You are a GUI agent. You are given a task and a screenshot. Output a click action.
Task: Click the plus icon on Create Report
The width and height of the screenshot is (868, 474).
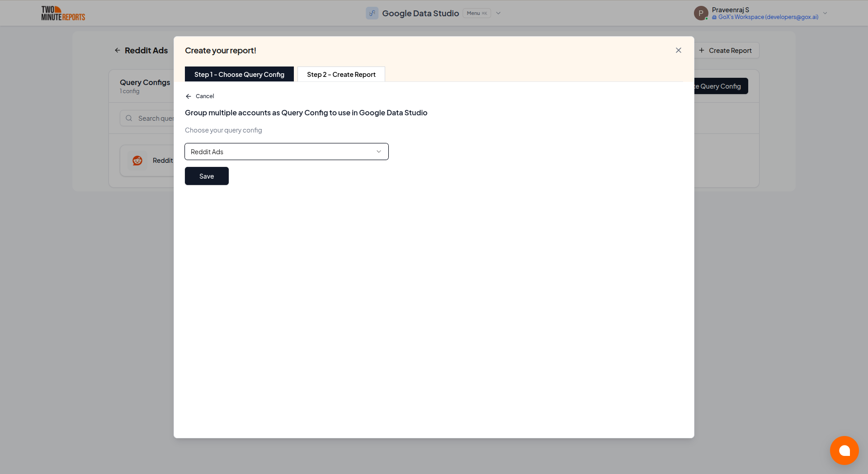pos(702,50)
